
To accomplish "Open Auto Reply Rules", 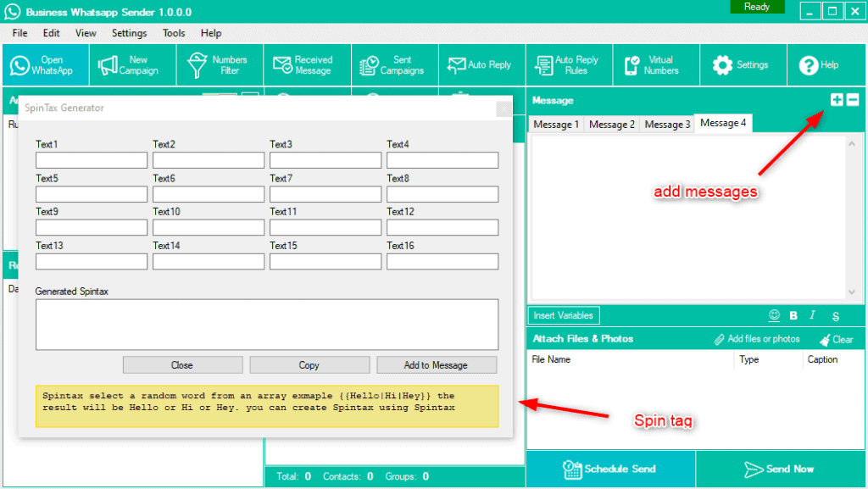I will pos(569,65).
